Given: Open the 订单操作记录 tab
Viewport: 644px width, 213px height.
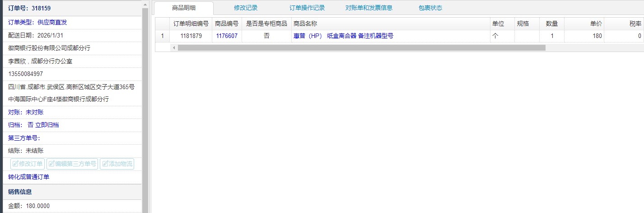Looking at the screenshot, I should click(307, 8).
